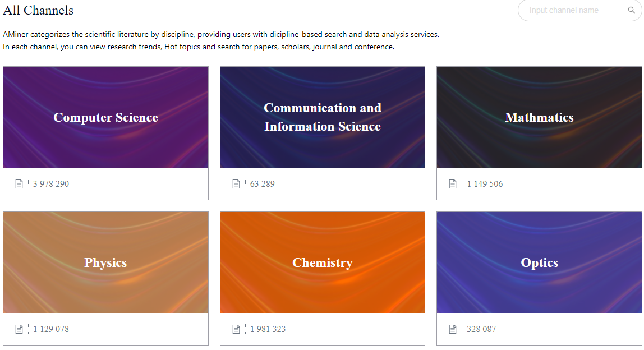The height and width of the screenshot is (350, 644).
Task: Click the search magnifier icon
Action: pos(631,10)
